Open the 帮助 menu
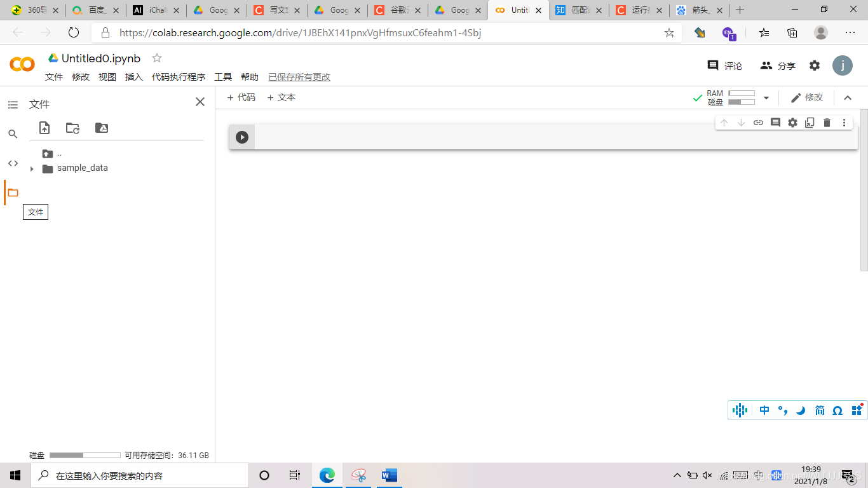The image size is (868, 488). click(x=250, y=77)
